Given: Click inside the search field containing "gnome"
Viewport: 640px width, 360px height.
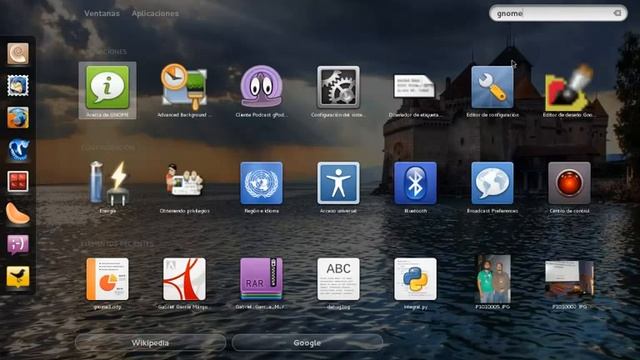Looking at the screenshot, I should pyautogui.click(x=558, y=13).
